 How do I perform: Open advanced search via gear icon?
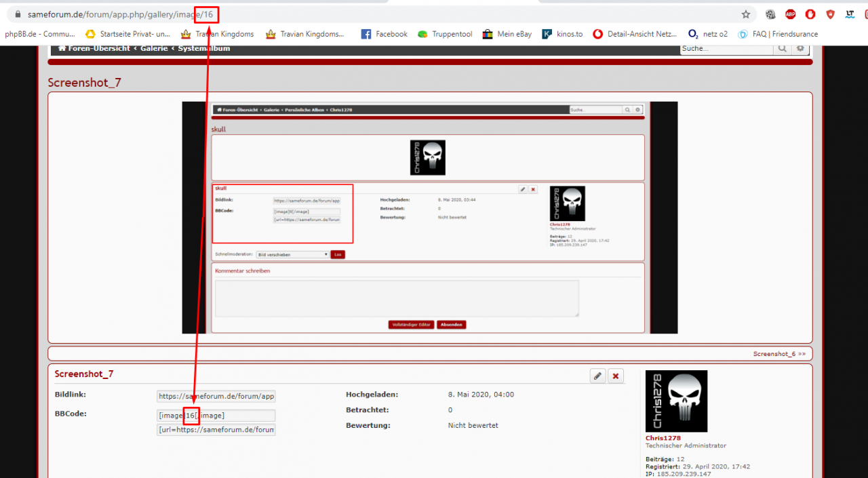point(800,48)
